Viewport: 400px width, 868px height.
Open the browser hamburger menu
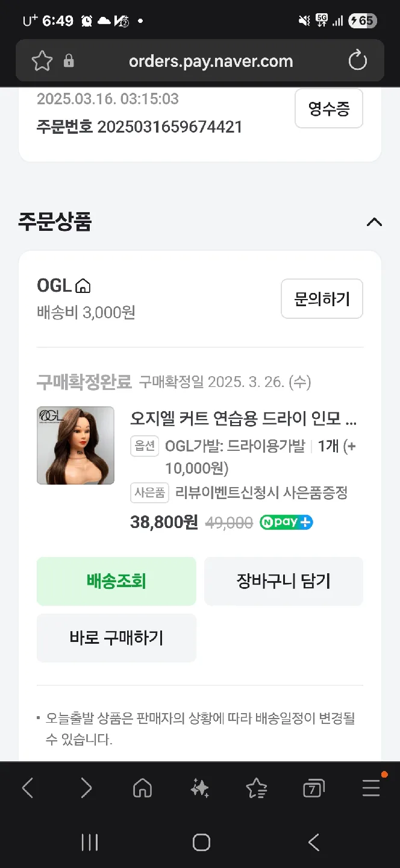tap(371, 788)
